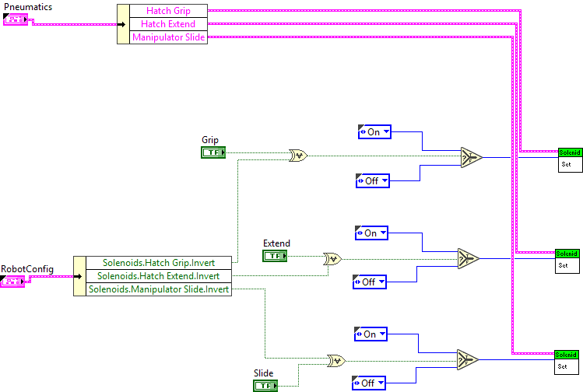Open the On enum dropdown right of Extend
Image resolution: width=583 pixels, height=392 pixels.
coord(371,233)
